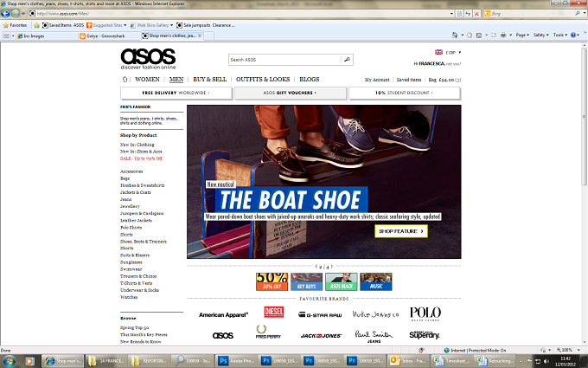Stop loading with the red X icon

click(x=476, y=14)
